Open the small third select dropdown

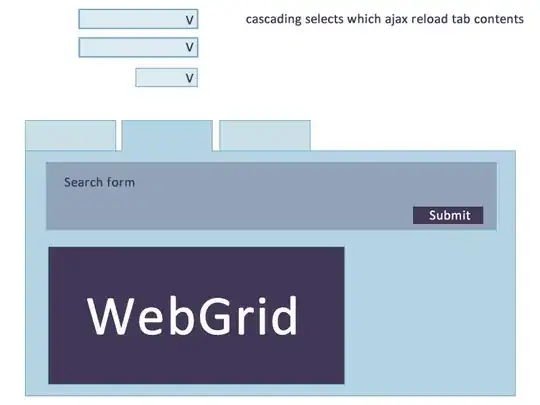(167, 77)
